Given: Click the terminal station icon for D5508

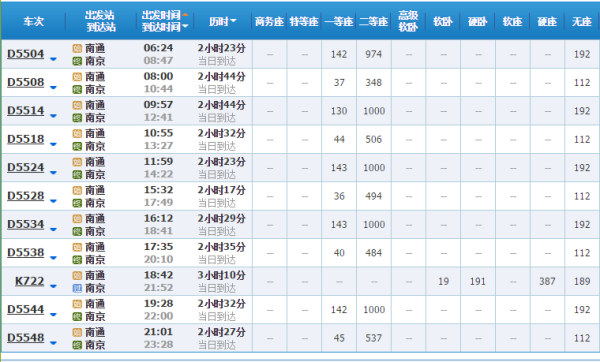Looking at the screenshot, I should click(x=77, y=90).
